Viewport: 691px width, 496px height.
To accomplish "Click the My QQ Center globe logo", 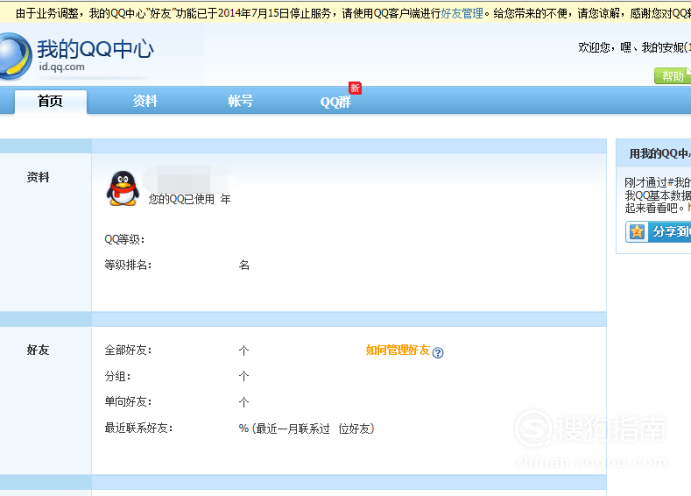I will (15, 56).
